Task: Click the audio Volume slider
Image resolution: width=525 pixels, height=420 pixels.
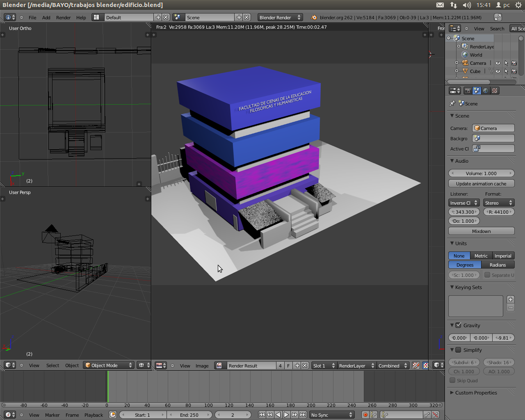Action: [x=481, y=173]
